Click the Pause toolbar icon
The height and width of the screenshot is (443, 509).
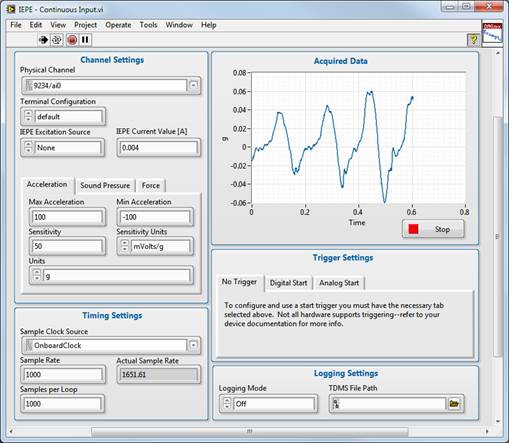coord(85,40)
